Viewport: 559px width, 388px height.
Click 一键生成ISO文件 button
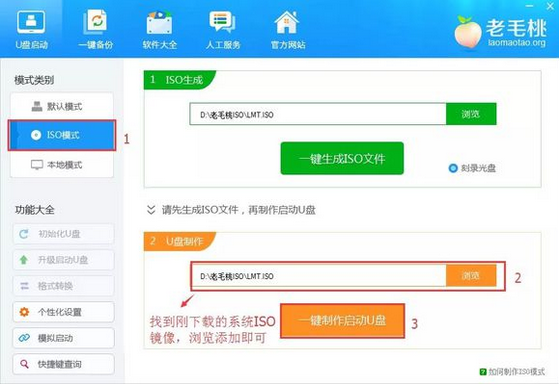342,159
